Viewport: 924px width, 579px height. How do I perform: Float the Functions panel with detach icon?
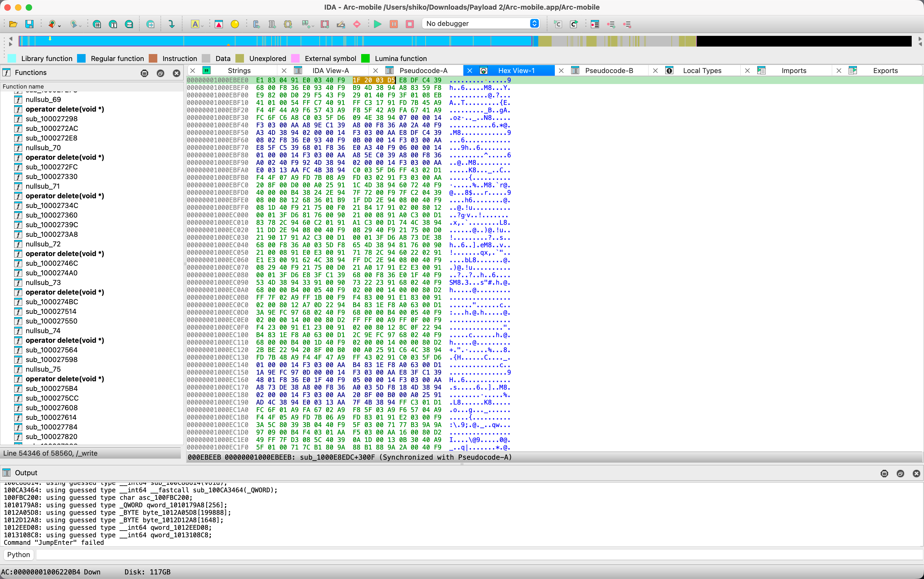pyautogui.click(x=161, y=73)
